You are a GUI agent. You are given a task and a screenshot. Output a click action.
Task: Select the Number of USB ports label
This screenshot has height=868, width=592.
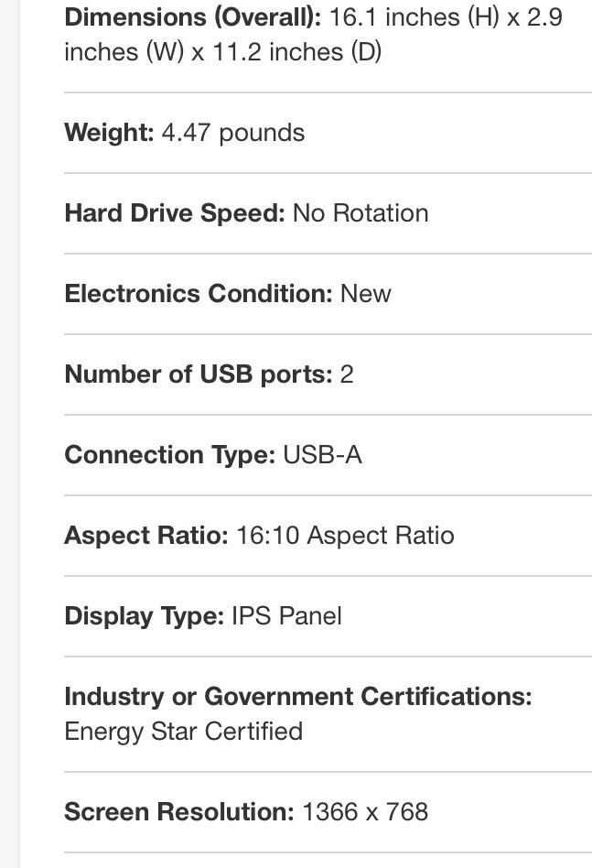click(x=199, y=374)
